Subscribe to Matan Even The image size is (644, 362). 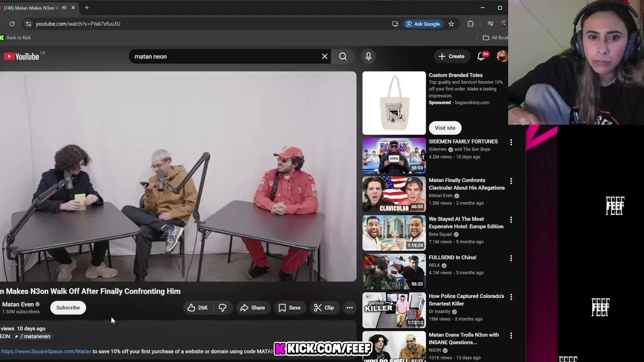tap(68, 308)
